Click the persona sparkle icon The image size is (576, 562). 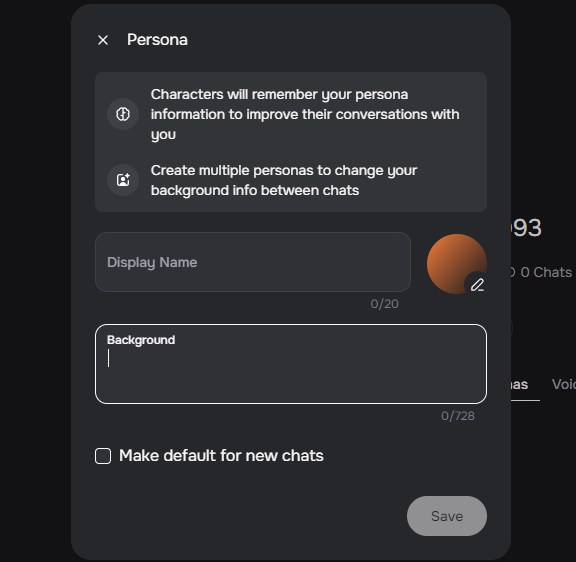[x=123, y=180]
